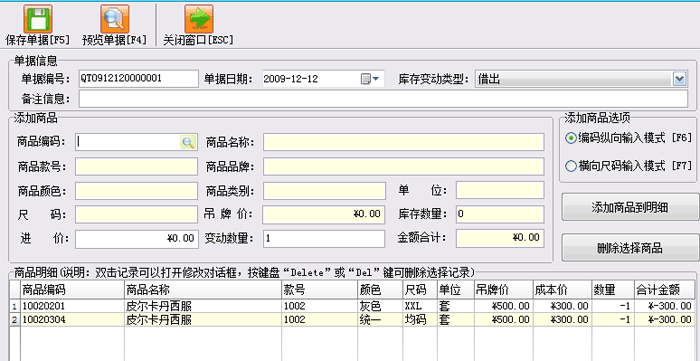Click the 合计金额 column header
This screenshot has width=700, height=361.
tap(665, 290)
